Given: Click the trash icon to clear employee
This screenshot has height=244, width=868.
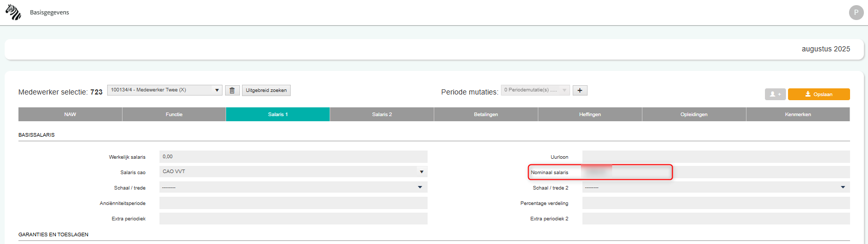Looking at the screenshot, I should tap(232, 90).
